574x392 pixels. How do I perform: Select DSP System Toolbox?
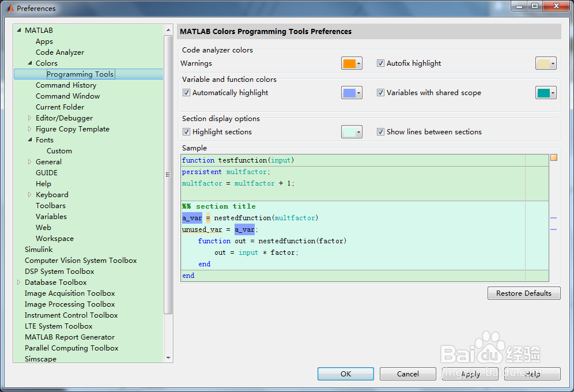point(59,271)
